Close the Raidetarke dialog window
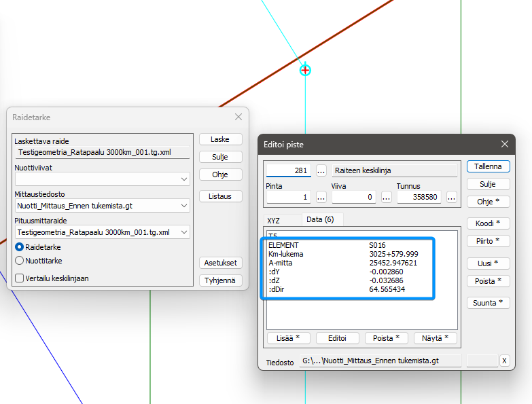 click(238, 117)
